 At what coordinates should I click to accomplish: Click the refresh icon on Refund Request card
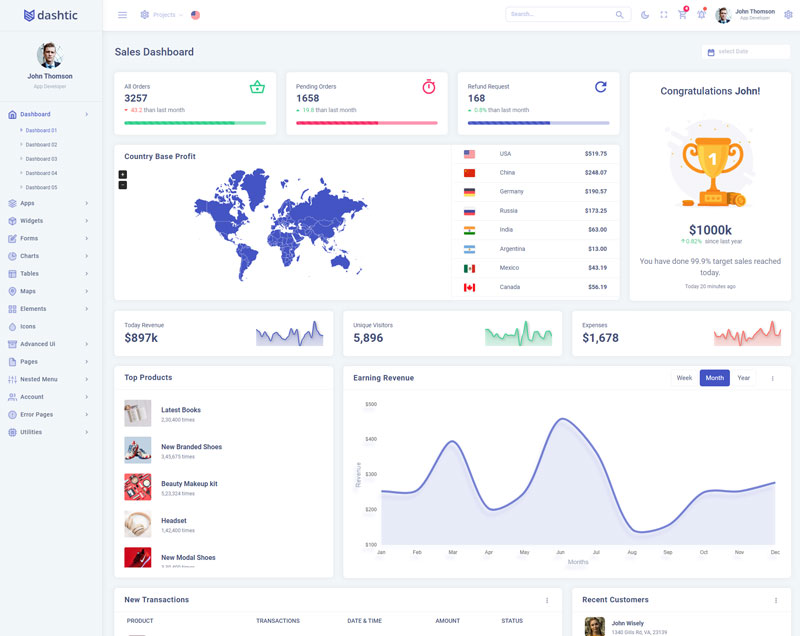tap(600, 87)
